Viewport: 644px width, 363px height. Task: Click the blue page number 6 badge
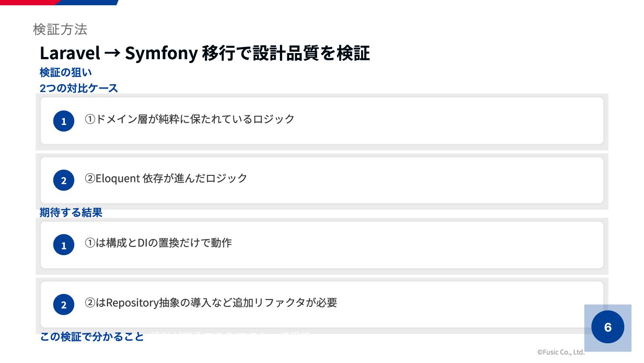(x=608, y=327)
